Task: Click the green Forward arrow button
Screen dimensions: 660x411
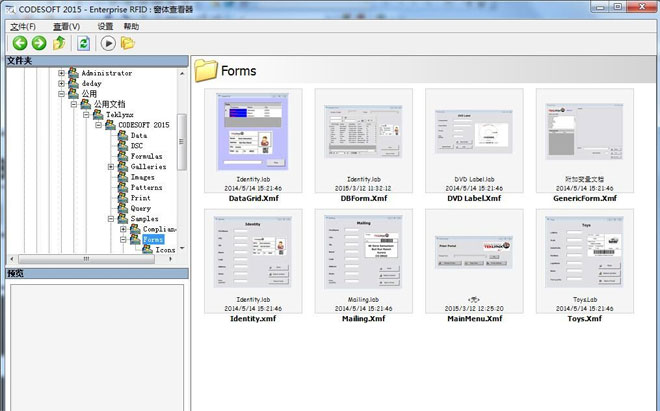Action: point(39,43)
